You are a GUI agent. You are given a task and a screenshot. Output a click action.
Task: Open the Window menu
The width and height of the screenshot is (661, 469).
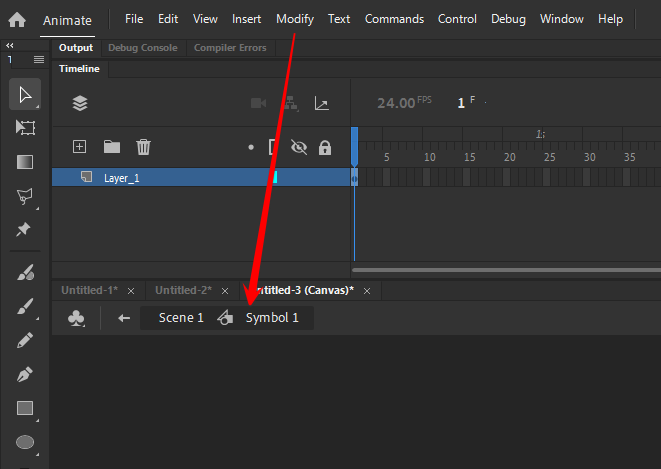pyautogui.click(x=562, y=19)
